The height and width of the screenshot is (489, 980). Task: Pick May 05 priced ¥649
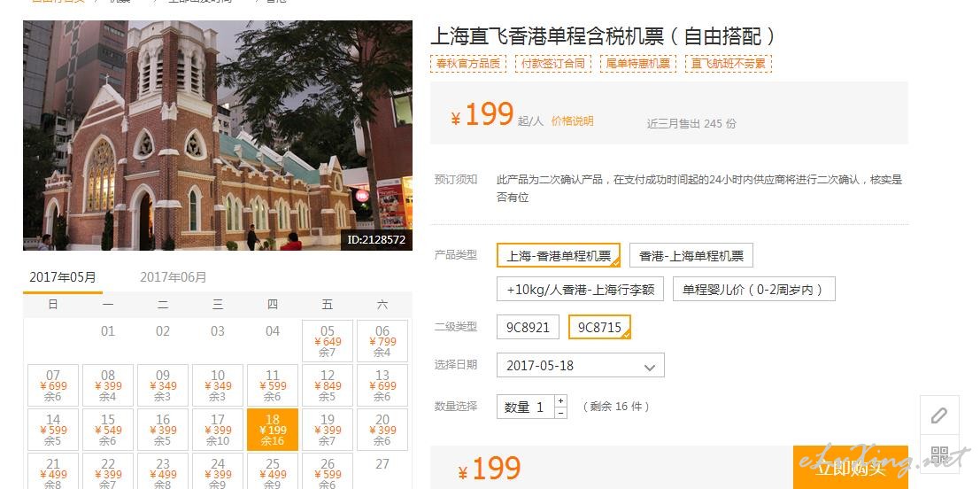tap(328, 341)
